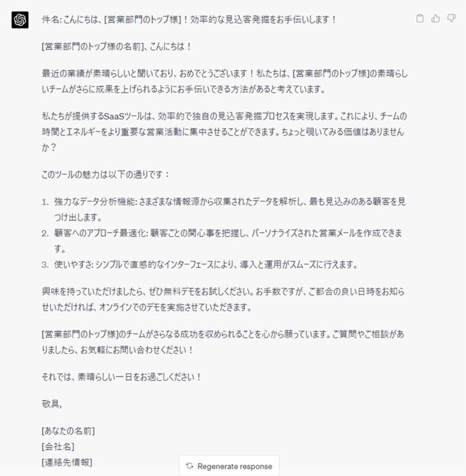This screenshot has width=466, height=476.
Task: Give the response a thumbs up
Action: 436,19
